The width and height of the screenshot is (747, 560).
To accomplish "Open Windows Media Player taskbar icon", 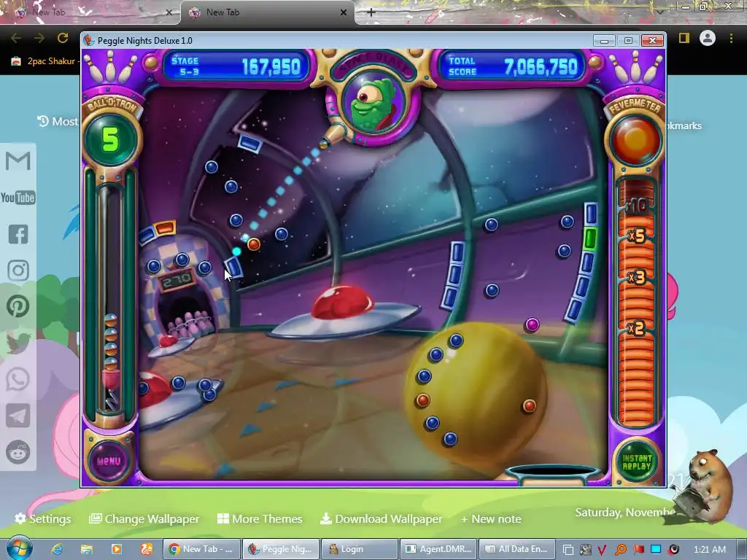I will click(116, 549).
